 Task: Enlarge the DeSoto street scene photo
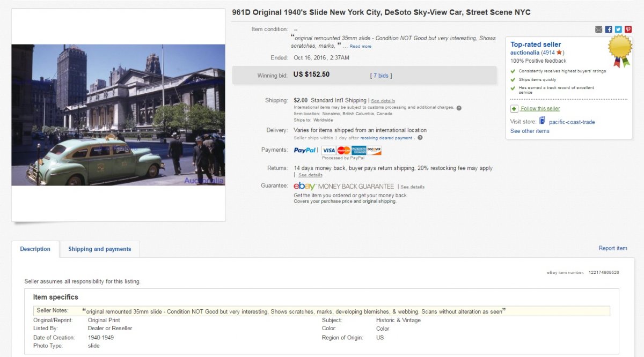point(118,115)
